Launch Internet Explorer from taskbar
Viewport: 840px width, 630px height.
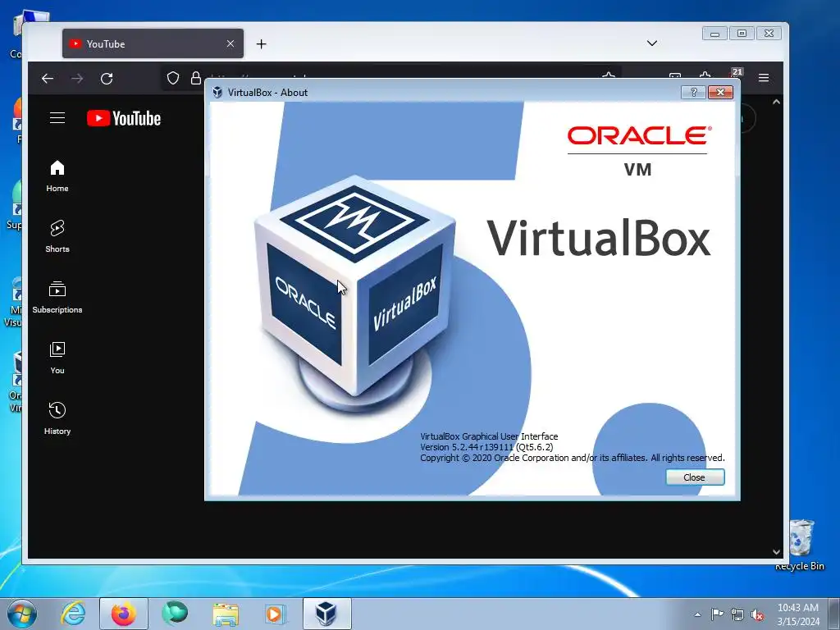(x=72, y=614)
